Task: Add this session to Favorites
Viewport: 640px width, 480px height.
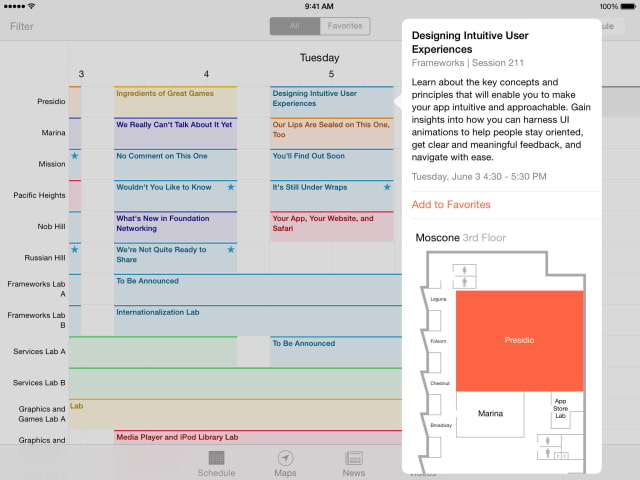Action: [x=451, y=205]
